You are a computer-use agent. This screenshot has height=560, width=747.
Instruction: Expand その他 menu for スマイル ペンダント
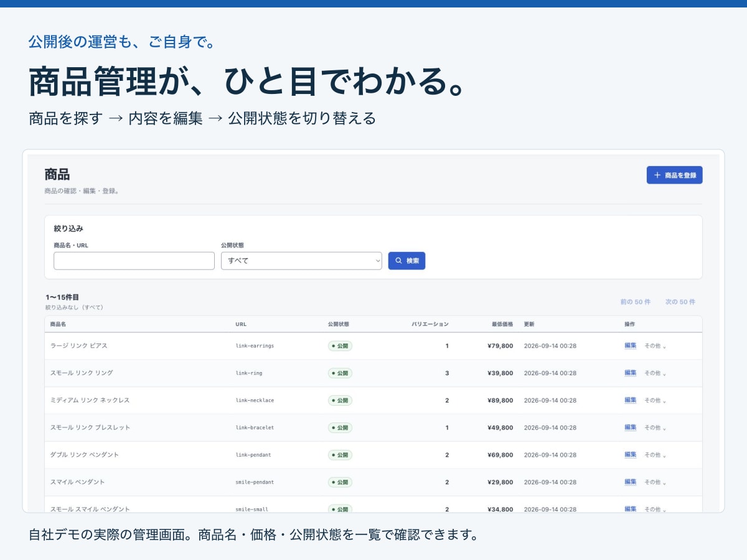pyautogui.click(x=655, y=483)
